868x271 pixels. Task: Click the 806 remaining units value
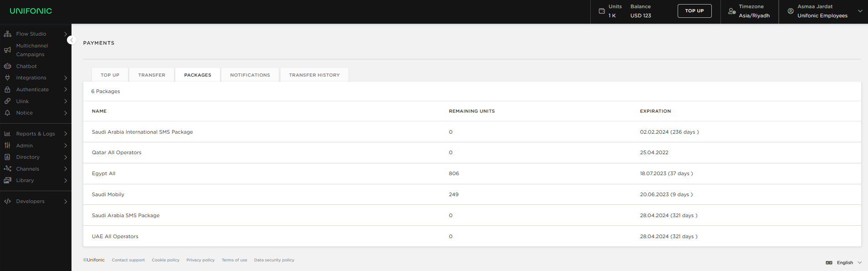point(454,173)
